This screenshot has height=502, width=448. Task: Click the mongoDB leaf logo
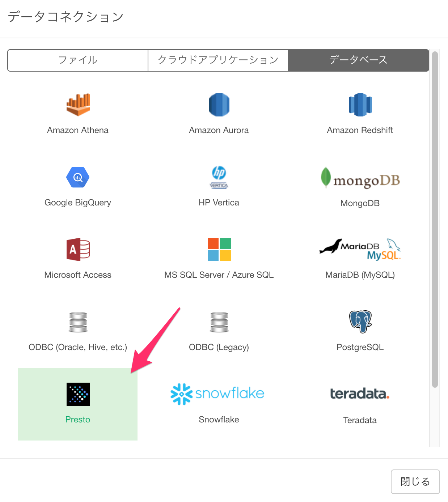360,178
